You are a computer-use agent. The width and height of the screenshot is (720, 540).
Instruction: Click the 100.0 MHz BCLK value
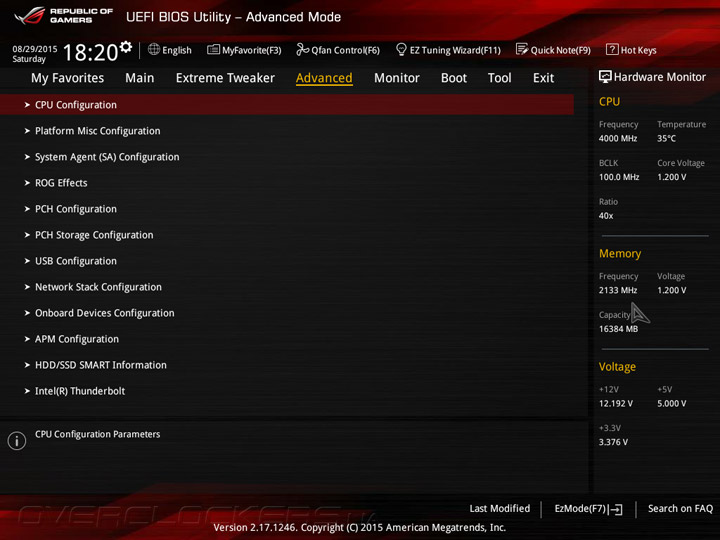[x=619, y=177]
